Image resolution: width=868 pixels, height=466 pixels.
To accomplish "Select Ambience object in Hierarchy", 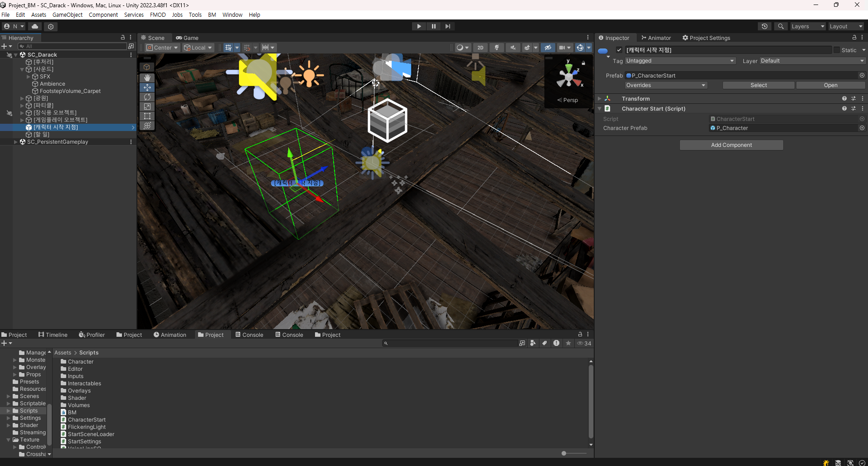I will [52, 84].
